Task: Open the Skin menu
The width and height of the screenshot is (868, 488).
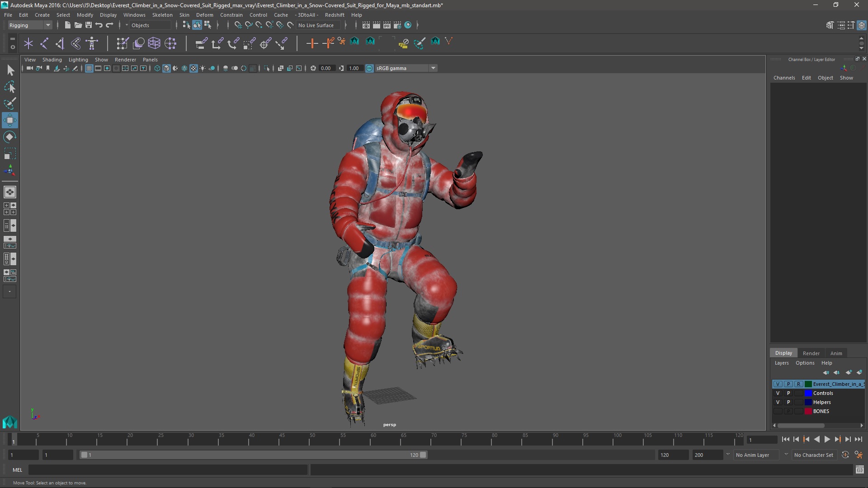Action: coord(184,15)
